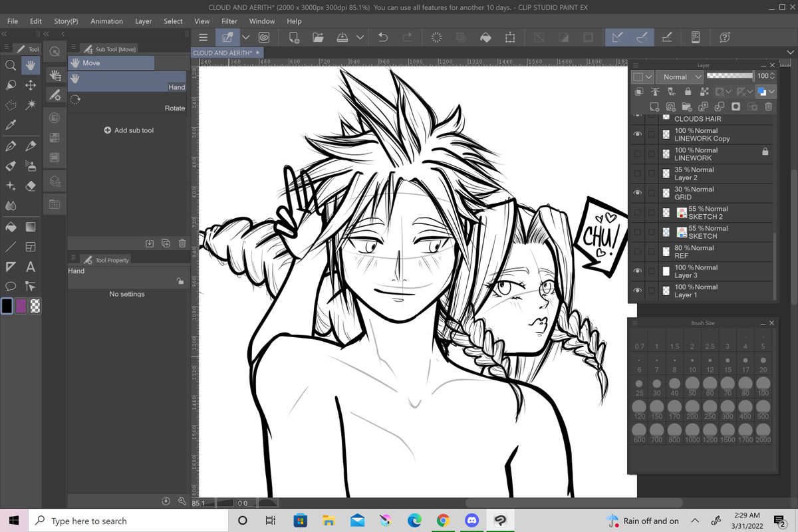Select the purple sub color swatch
Screen dimensions: 798x532
(x=21, y=306)
